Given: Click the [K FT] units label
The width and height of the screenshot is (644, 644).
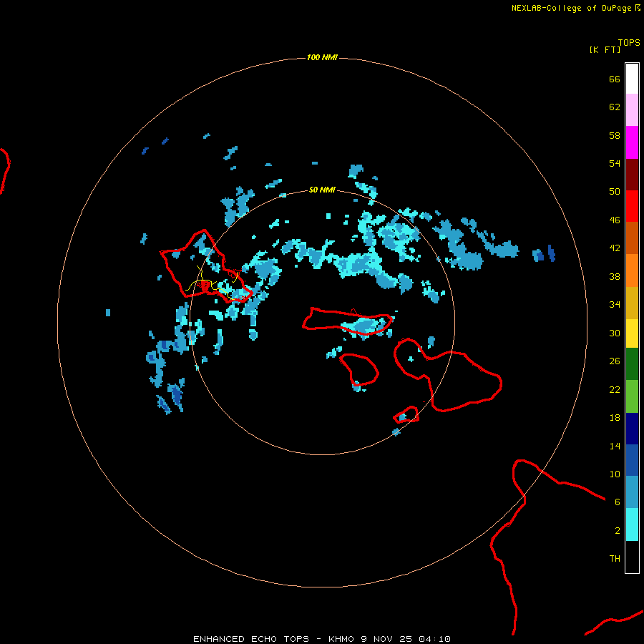Looking at the screenshot, I should click(605, 49).
